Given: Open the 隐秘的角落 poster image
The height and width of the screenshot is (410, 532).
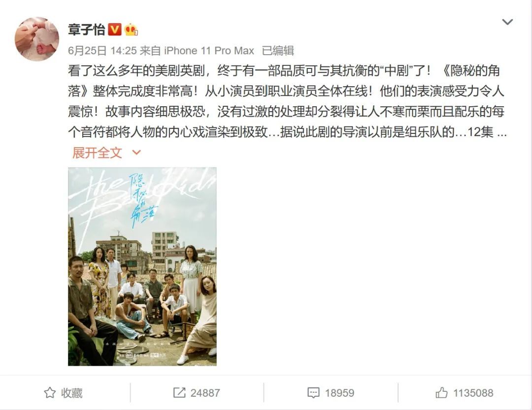Looking at the screenshot, I should tap(142, 267).
